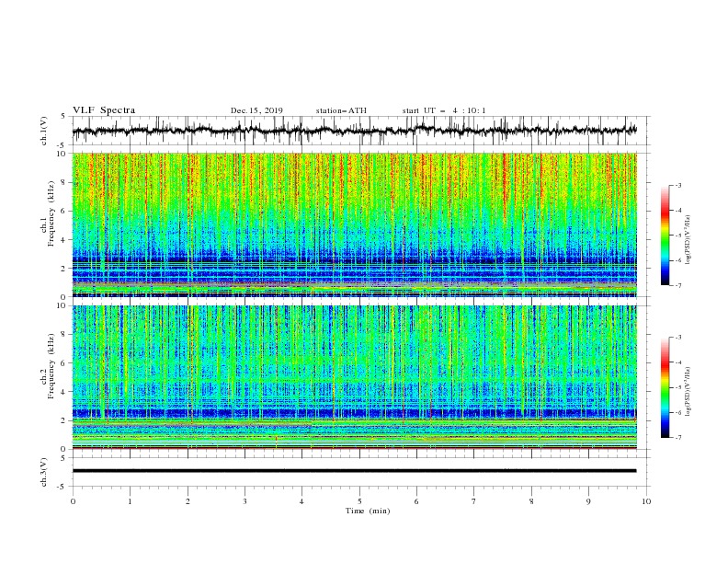The width and height of the screenshot is (728, 563).
Task: Click time axis tick label "6"
Action: tap(417, 501)
